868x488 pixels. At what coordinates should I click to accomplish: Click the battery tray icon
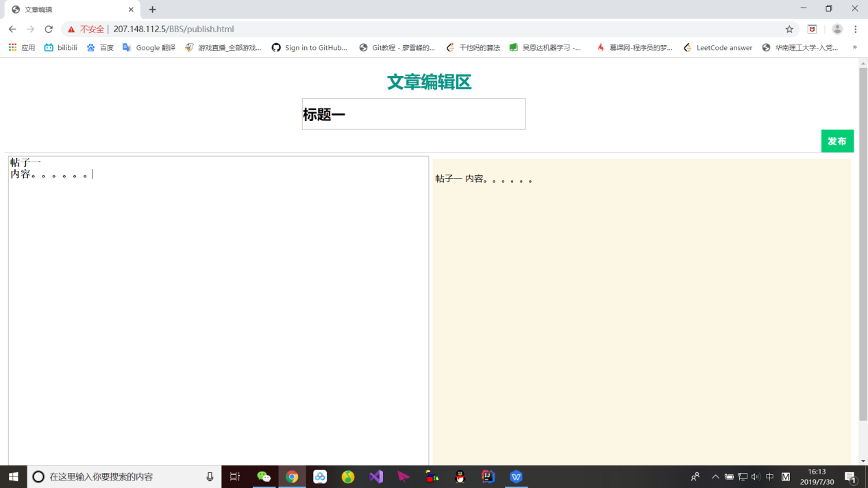point(729,476)
